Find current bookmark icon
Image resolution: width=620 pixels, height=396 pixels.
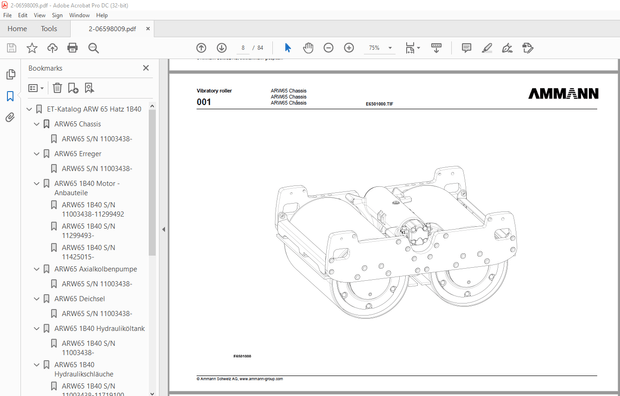point(89,88)
